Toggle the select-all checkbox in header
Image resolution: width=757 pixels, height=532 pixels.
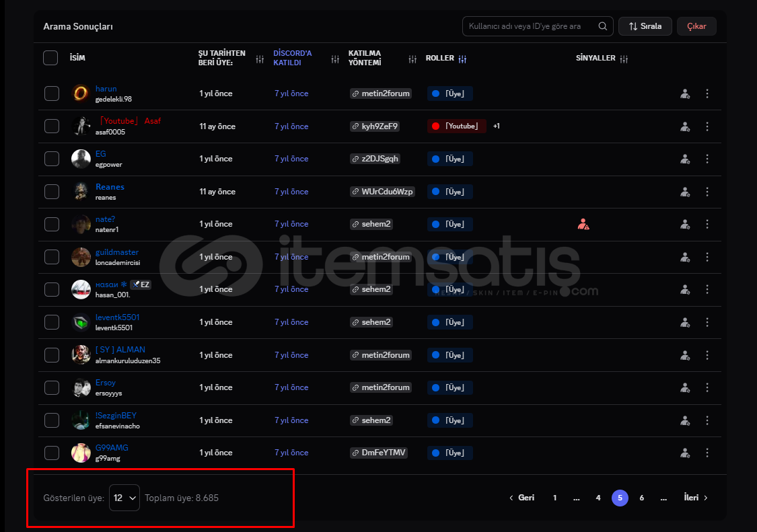point(50,58)
